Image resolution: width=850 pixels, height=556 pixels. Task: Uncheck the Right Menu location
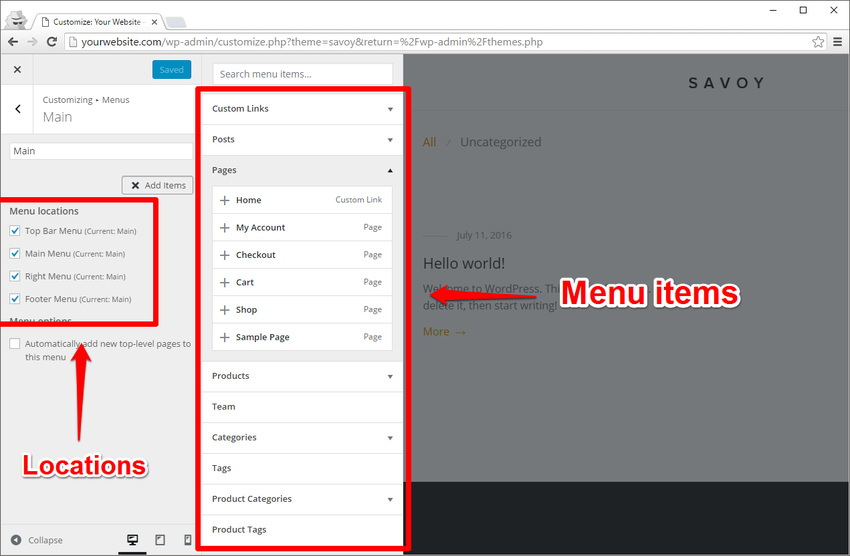(x=15, y=276)
